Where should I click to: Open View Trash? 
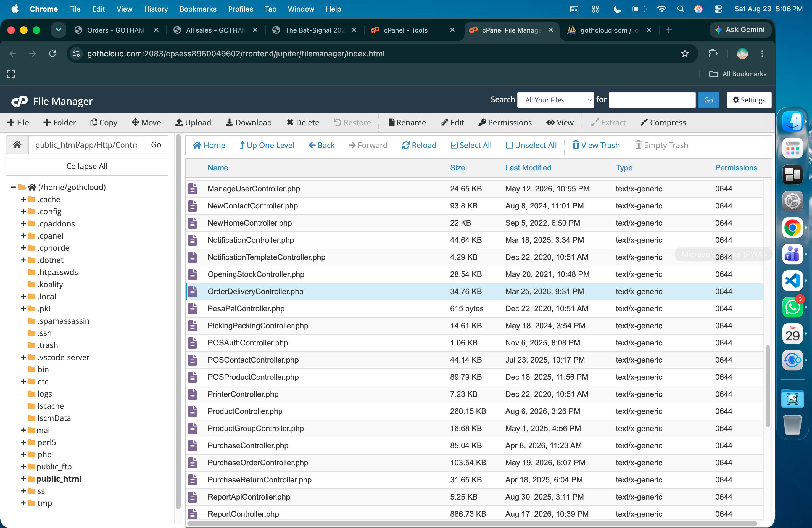(x=596, y=145)
